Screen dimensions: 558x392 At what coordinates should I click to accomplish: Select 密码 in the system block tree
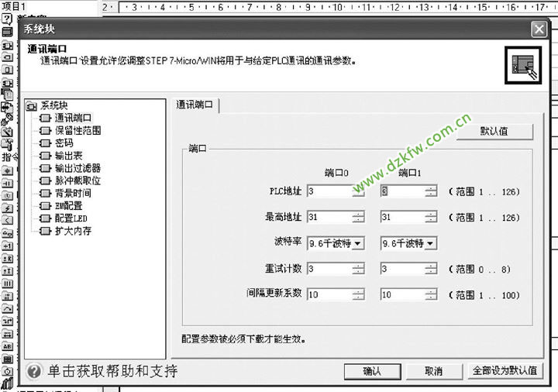(64, 143)
